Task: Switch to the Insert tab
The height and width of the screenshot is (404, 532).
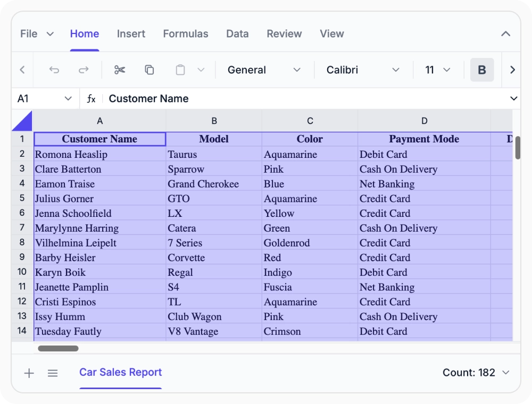Action: (131, 33)
